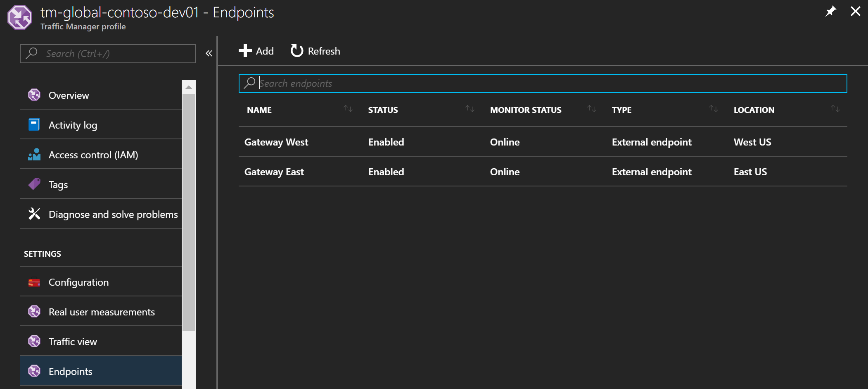Select the Endpoints menu item
This screenshot has height=389, width=868.
tap(101, 371)
